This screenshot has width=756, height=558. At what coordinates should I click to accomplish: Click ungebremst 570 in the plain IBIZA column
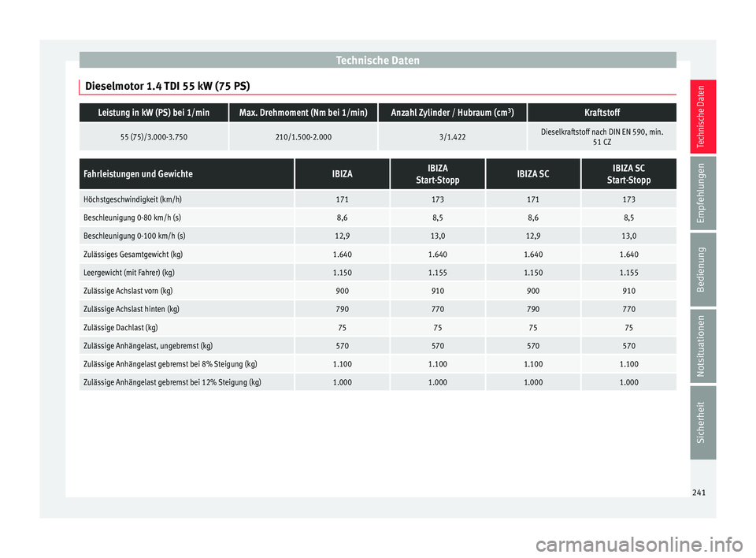pos(343,346)
